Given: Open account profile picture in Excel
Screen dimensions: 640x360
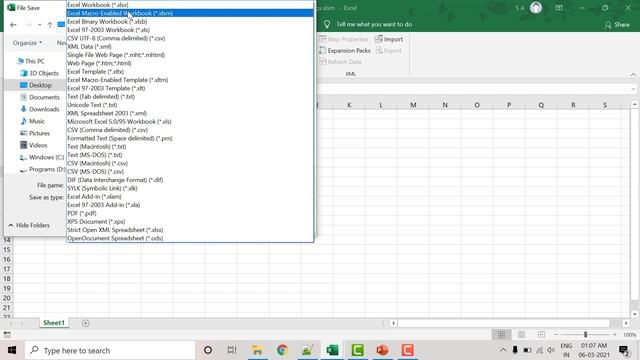Looking at the screenshot, I should pyautogui.click(x=536, y=8).
